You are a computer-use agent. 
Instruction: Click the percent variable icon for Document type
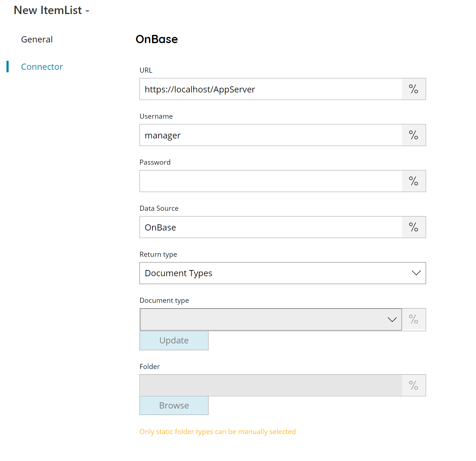(x=413, y=319)
